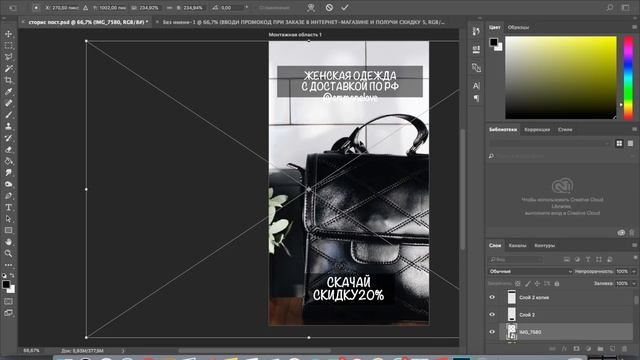Image resolution: width=640 pixels, height=360 pixels.
Task: Toggle lock all
Action: pos(557,283)
